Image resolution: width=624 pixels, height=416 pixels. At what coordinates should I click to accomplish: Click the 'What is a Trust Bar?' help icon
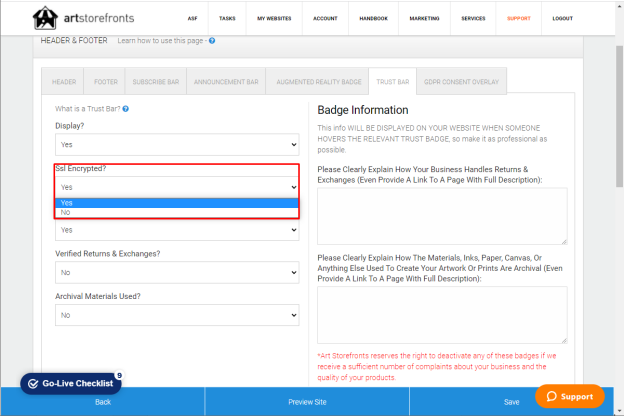coord(126,109)
